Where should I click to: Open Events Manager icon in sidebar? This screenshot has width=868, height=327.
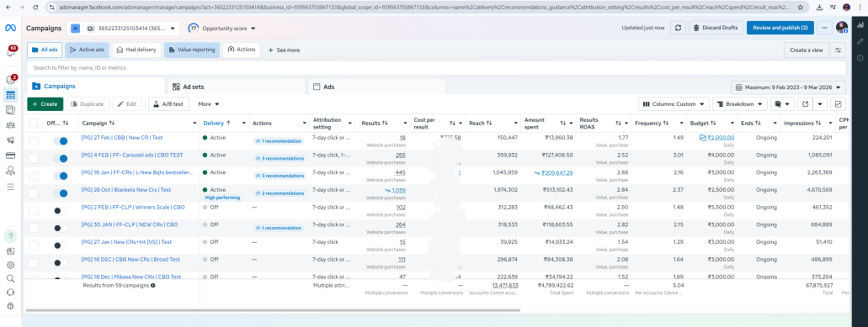[x=10, y=171]
